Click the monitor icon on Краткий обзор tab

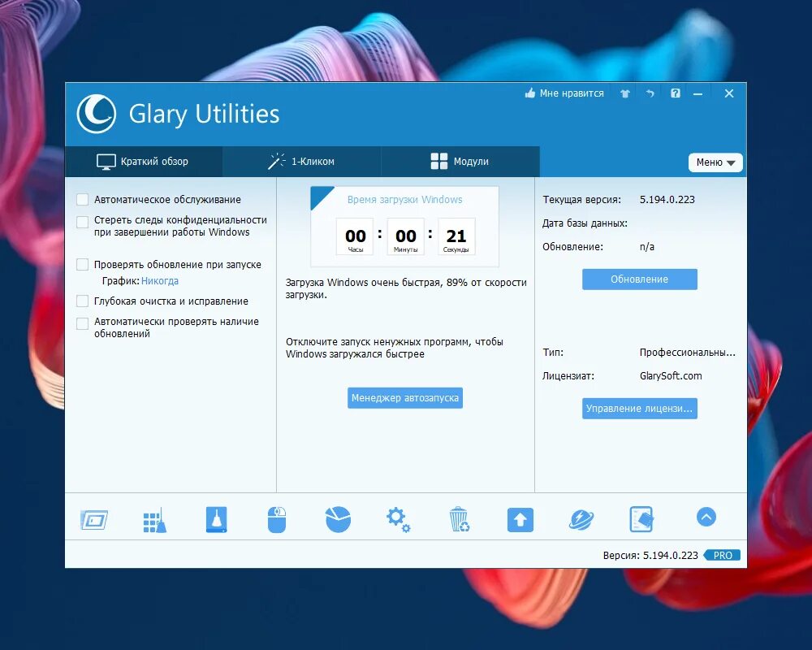106,162
